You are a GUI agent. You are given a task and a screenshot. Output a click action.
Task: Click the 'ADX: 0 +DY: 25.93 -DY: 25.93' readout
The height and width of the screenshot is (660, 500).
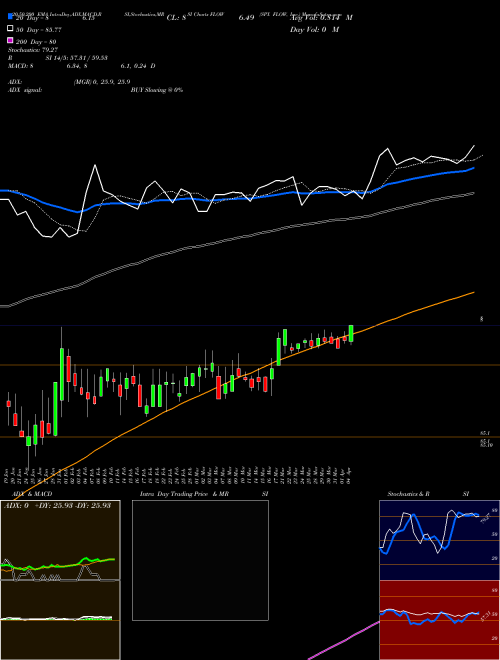(x=57, y=505)
